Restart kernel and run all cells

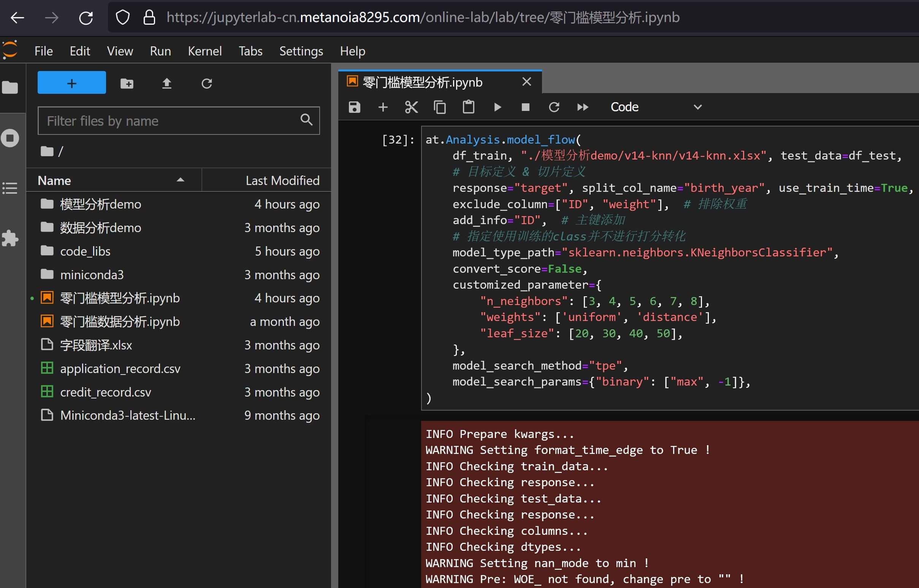click(583, 107)
